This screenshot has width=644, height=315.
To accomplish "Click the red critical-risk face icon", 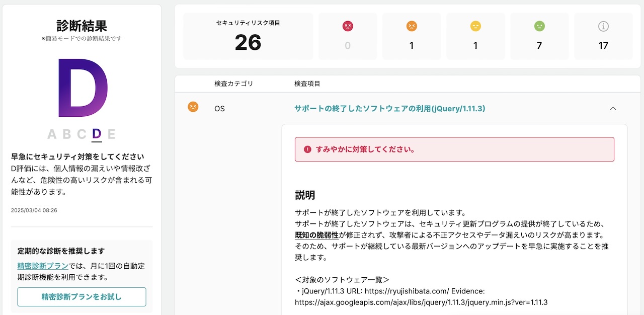I will pos(348,26).
